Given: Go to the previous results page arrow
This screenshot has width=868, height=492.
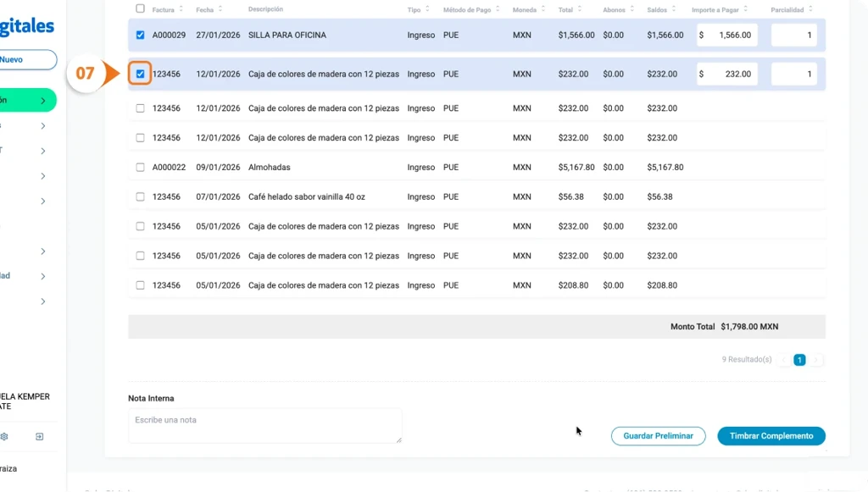Looking at the screenshot, I should (x=783, y=360).
